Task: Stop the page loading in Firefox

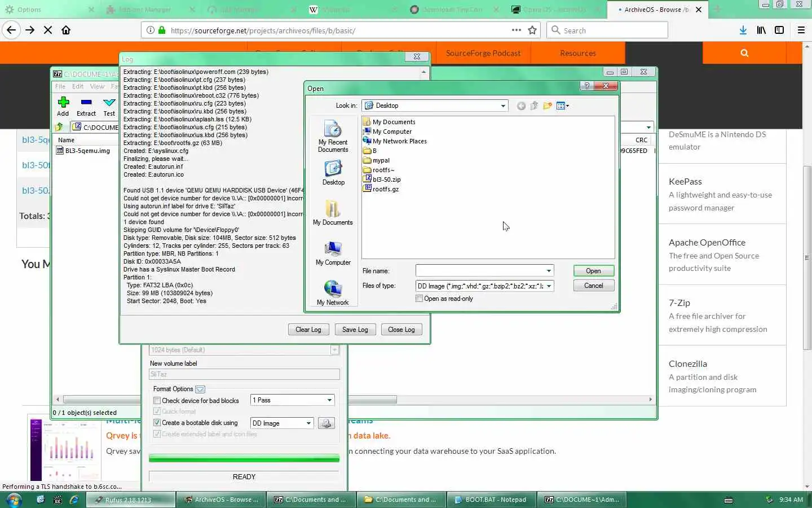Action: point(48,30)
